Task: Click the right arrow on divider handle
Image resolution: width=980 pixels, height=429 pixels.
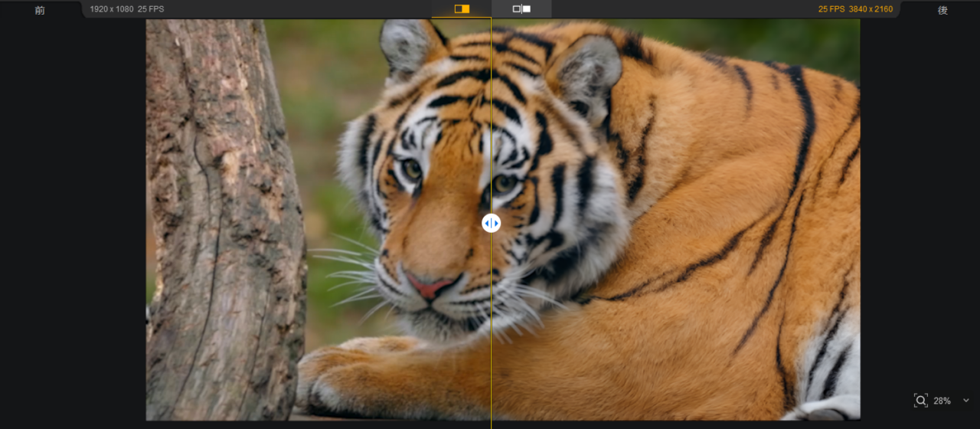Action: [x=496, y=223]
